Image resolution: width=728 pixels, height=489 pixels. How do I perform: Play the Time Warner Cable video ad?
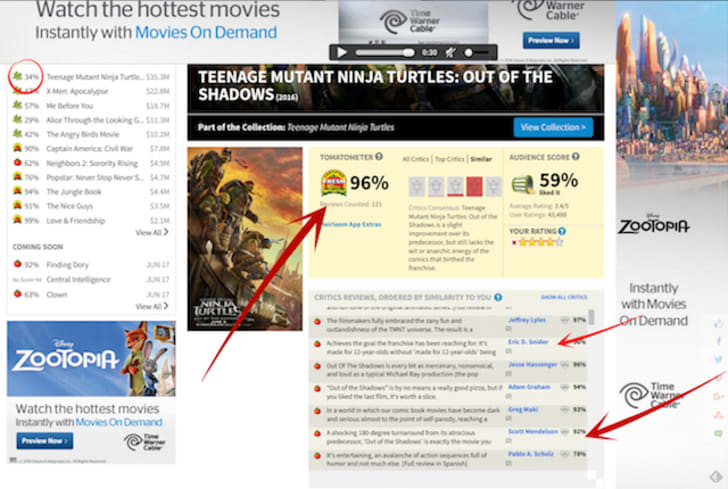342,52
